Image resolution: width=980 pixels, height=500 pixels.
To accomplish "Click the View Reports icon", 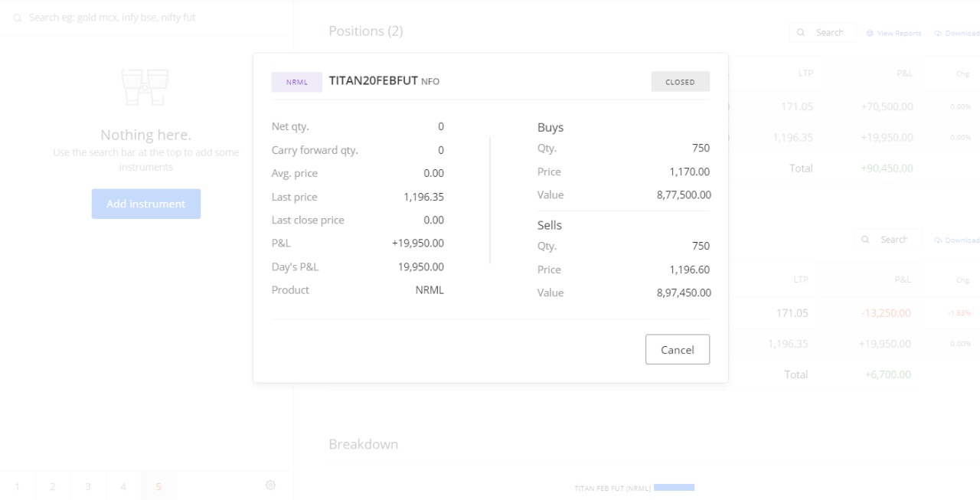I will [870, 34].
